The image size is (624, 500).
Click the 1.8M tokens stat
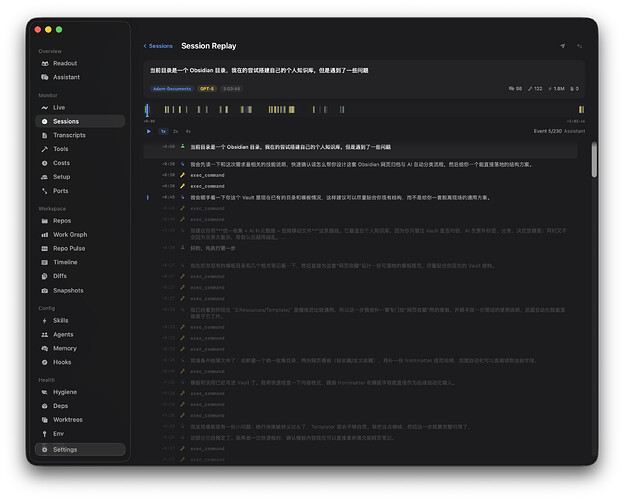click(556, 89)
